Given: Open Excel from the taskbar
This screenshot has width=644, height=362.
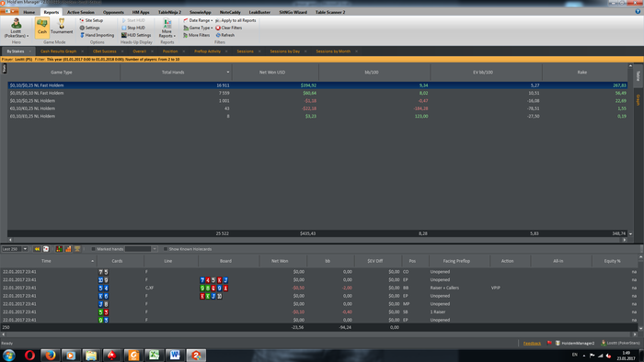Looking at the screenshot, I should pos(154,355).
